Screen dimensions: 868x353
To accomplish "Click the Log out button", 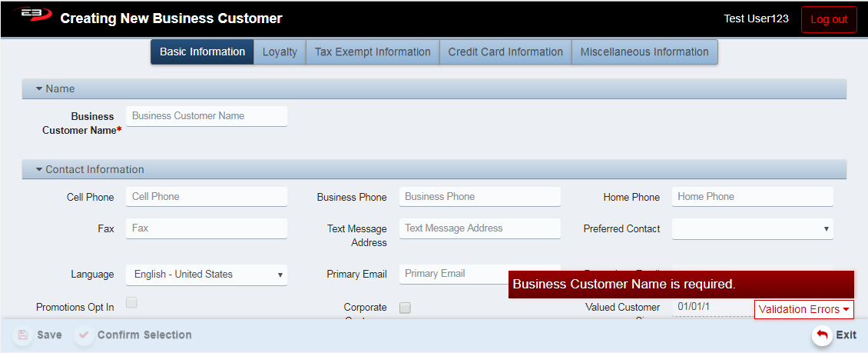I will coord(829,19).
